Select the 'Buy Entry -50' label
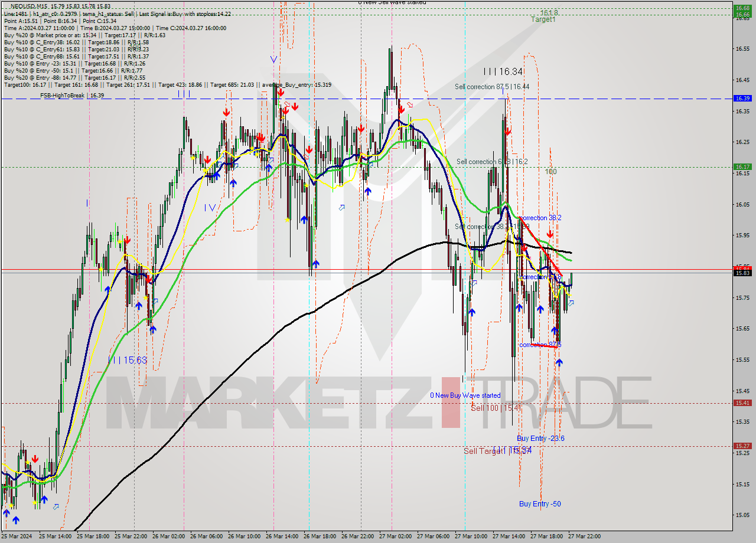 [x=540, y=504]
